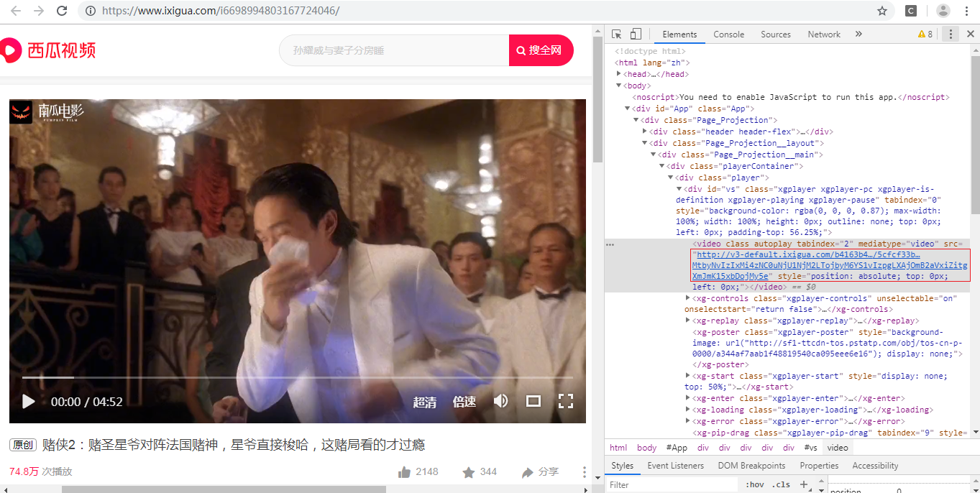This screenshot has height=493, width=980.
Task: Expand the xg-replay element
Action: [688, 321]
